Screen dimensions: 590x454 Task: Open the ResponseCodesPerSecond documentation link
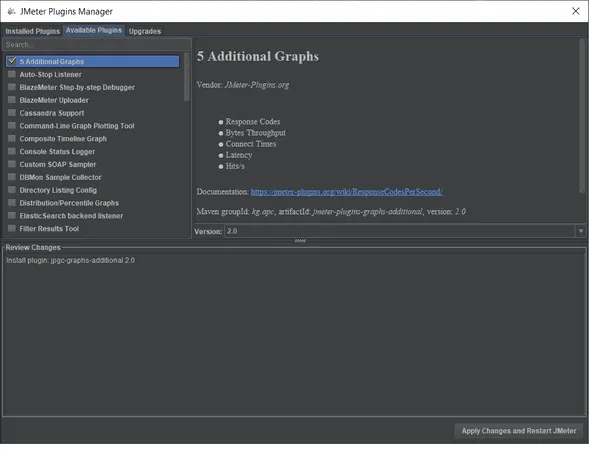(347, 192)
